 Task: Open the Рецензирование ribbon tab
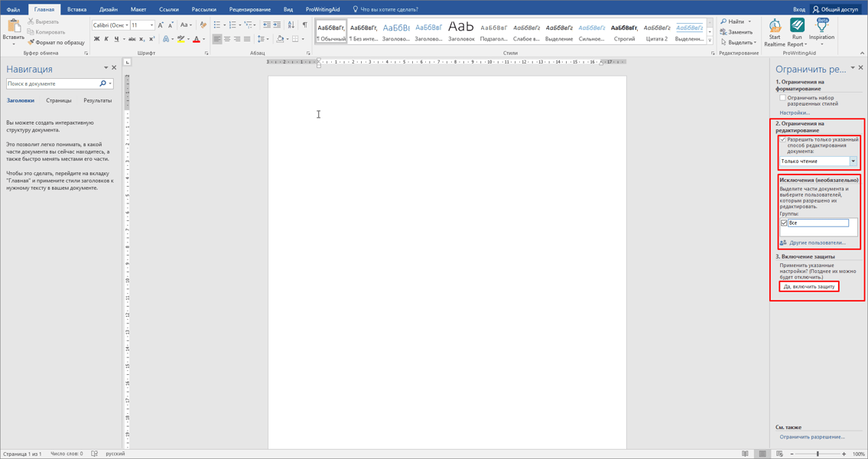pos(249,9)
